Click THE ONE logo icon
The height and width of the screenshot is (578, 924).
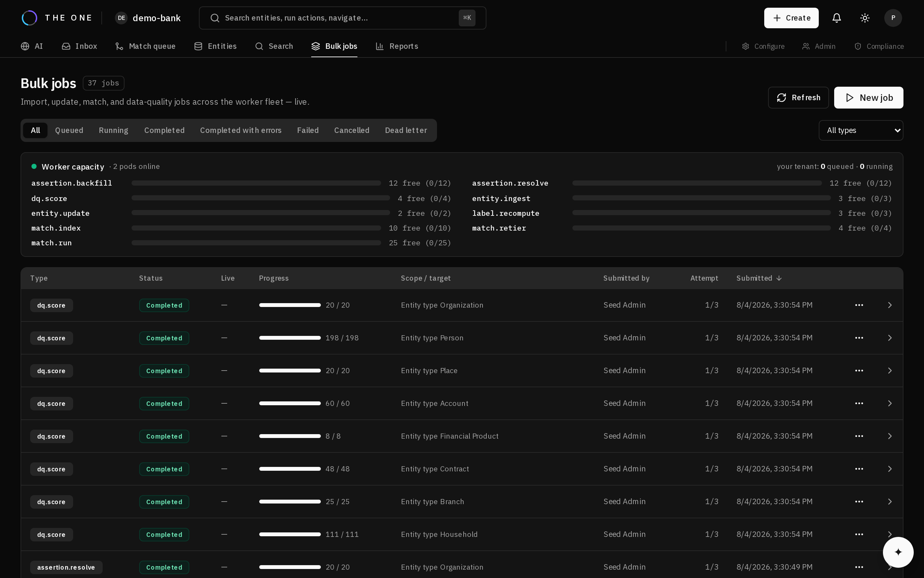30,18
